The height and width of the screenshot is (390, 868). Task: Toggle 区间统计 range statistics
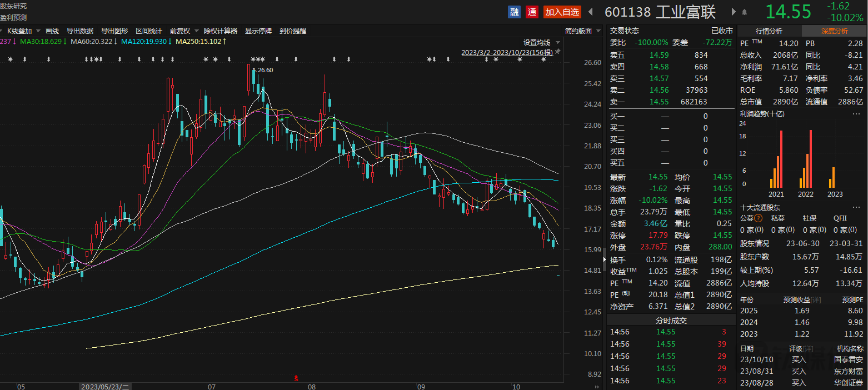[x=149, y=31]
